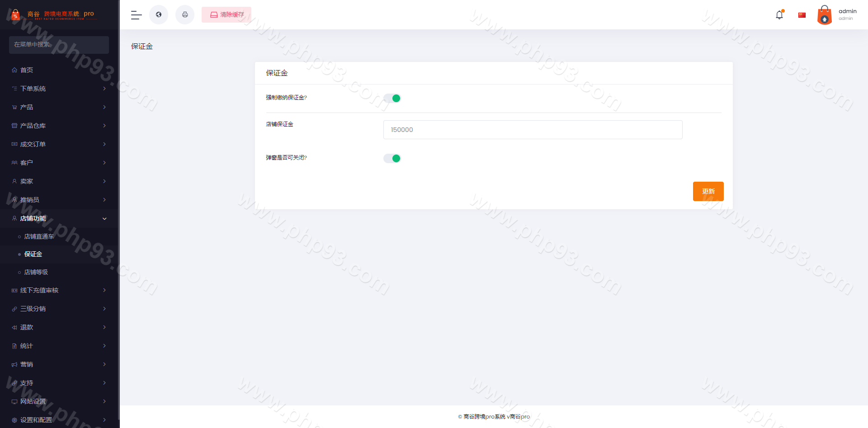Click the home icon beside 首页
This screenshot has width=868, height=428.
click(x=14, y=70)
